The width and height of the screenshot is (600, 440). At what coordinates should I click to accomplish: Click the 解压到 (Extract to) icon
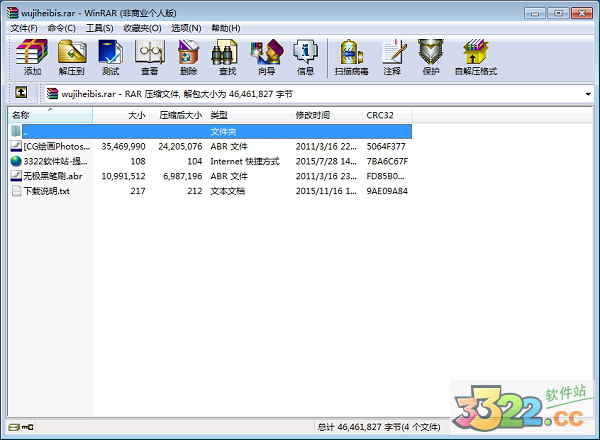click(x=71, y=58)
